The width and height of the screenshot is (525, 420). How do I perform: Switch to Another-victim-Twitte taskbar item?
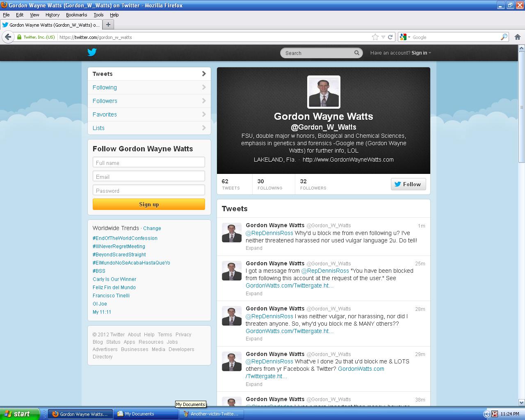coord(212,414)
